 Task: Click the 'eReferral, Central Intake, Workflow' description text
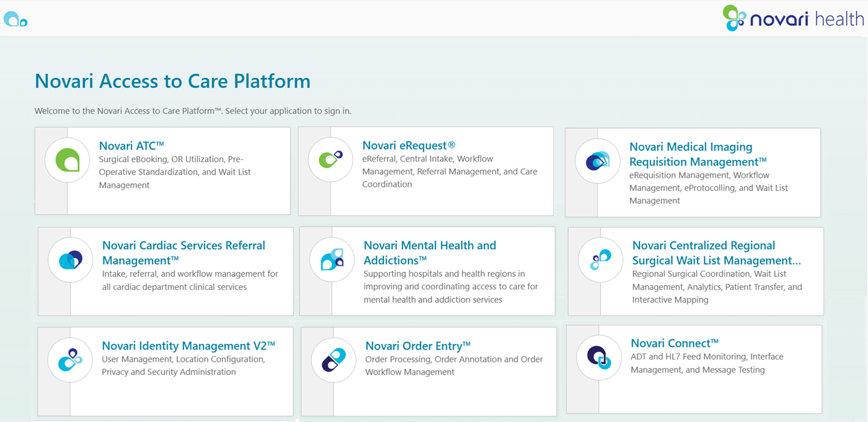click(x=450, y=171)
